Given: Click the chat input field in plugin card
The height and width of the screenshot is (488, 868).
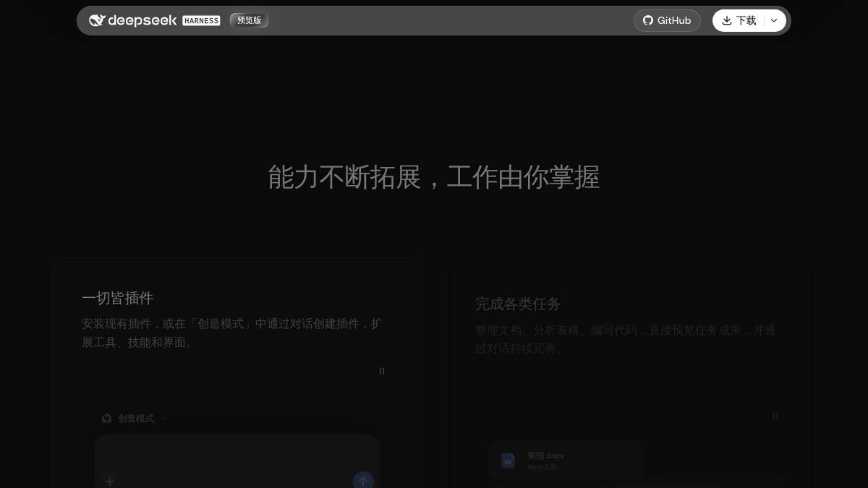Looking at the screenshot, I should (x=237, y=461).
